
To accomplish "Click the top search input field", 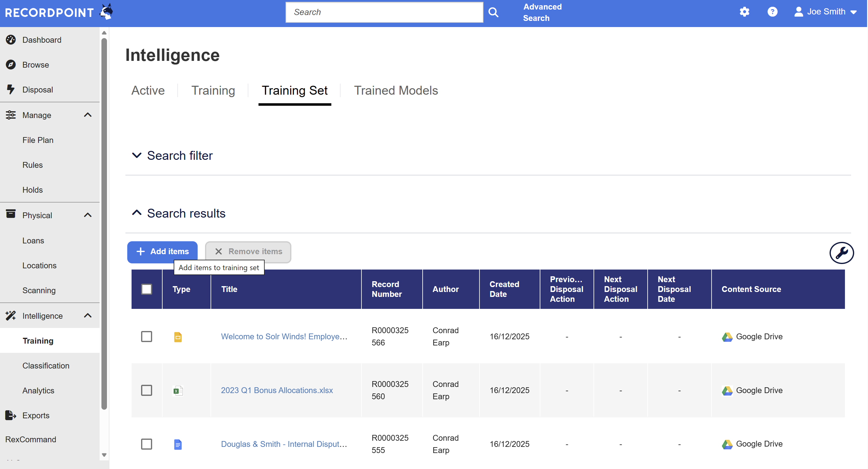I will [384, 13].
